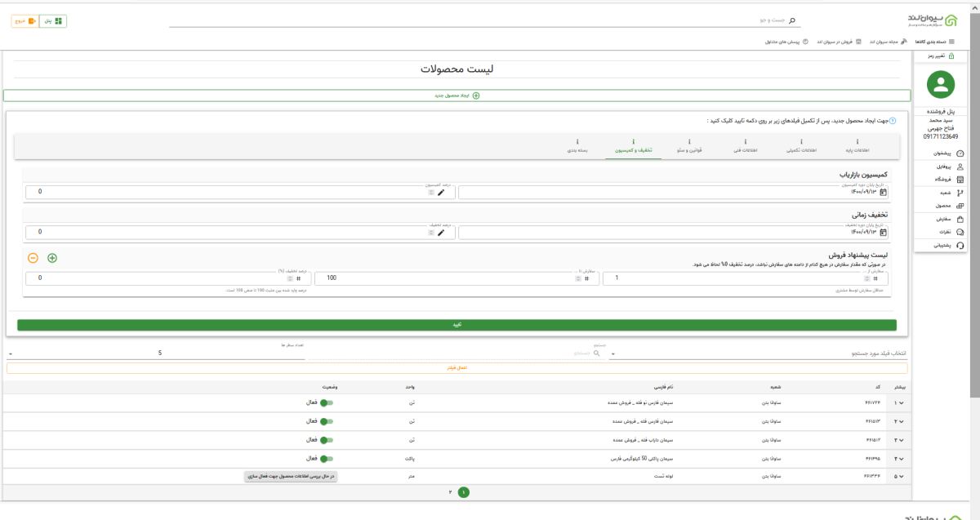Viewport: 980px width, 520px height.
Task: Click the green plus icon to add a sales offer row
Action: tap(52, 258)
